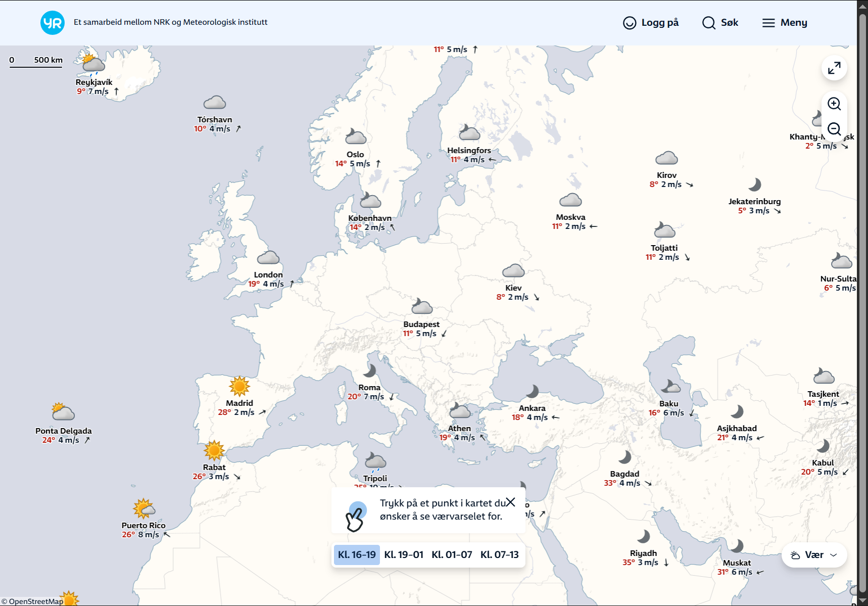This screenshot has width=868, height=606.
Task: Click the Kiev cloud icon
Action: pyautogui.click(x=513, y=270)
